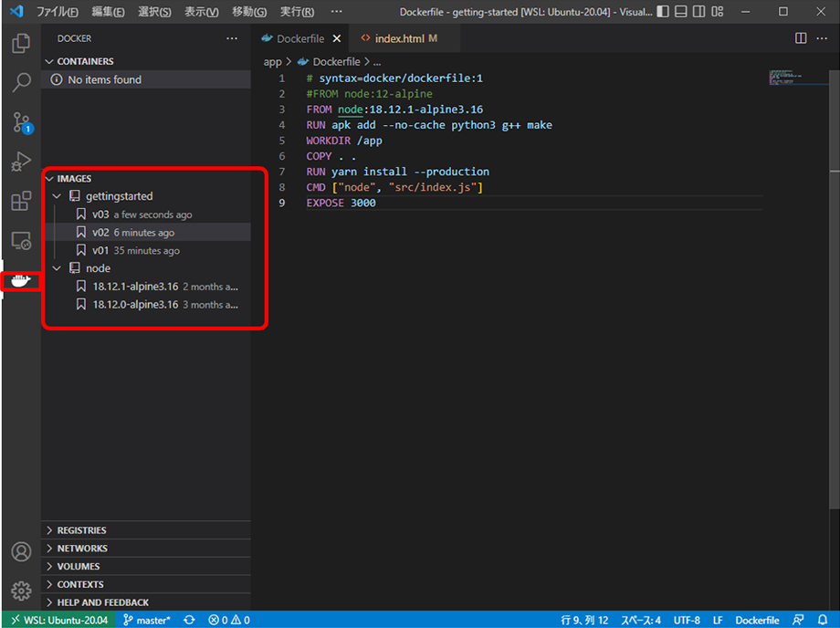Select the v01 image tag
This screenshot has height=628, width=840.
pyautogui.click(x=146, y=250)
